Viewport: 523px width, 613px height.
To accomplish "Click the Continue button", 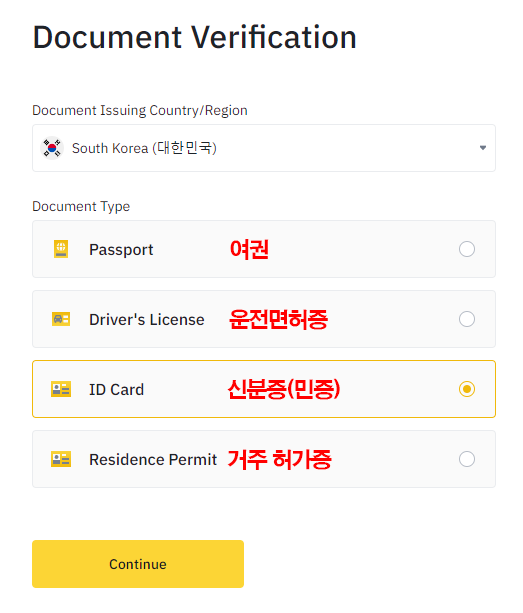I will point(138,564).
